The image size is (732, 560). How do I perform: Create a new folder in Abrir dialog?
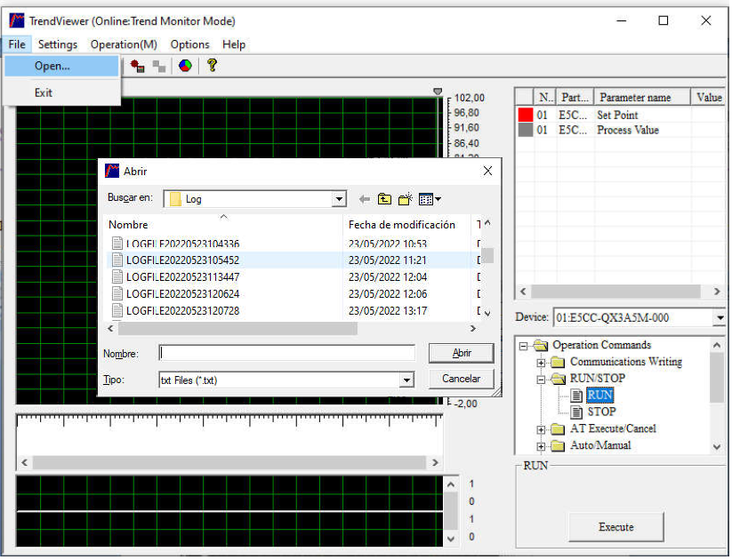click(x=406, y=199)
